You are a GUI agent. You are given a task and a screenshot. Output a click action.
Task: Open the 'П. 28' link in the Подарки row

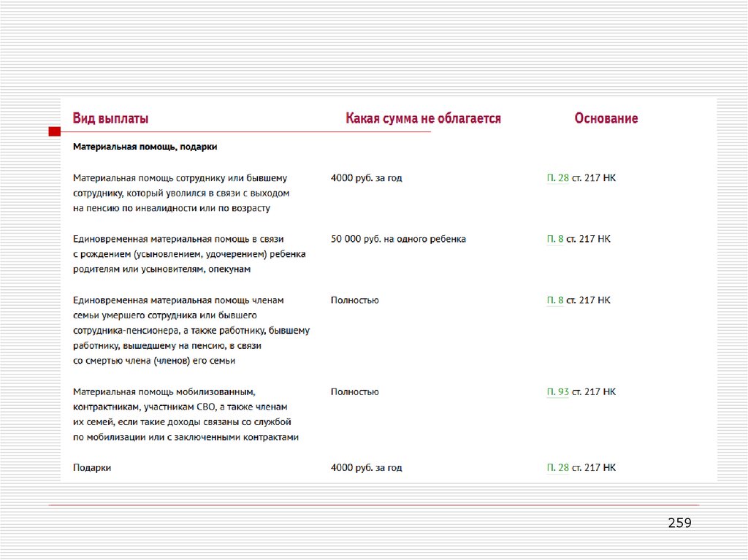[x=557, y=467]
